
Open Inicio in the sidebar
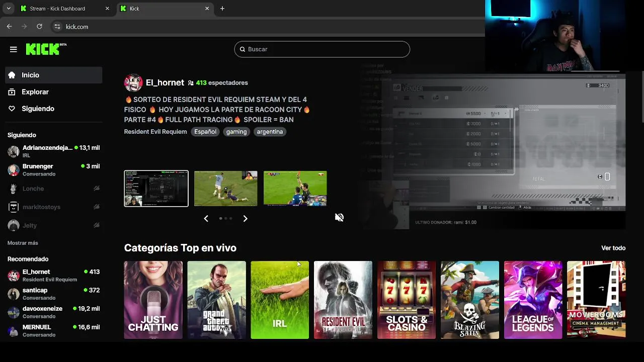click(53, 75)
